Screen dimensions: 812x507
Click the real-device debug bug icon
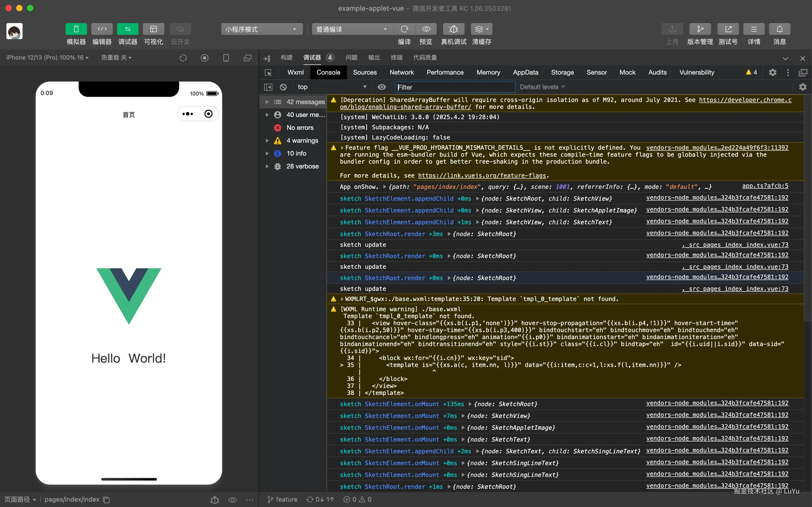coord(453,29)
